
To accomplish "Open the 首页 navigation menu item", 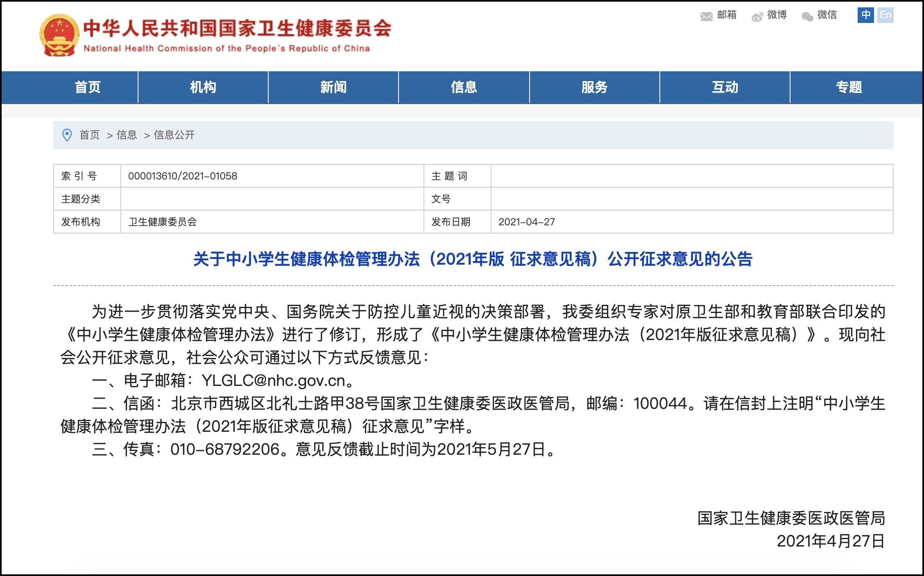I will (x=88, y=87).
